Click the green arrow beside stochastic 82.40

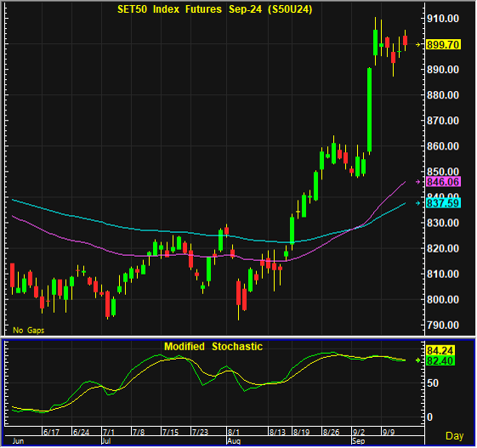coord(418,360)
